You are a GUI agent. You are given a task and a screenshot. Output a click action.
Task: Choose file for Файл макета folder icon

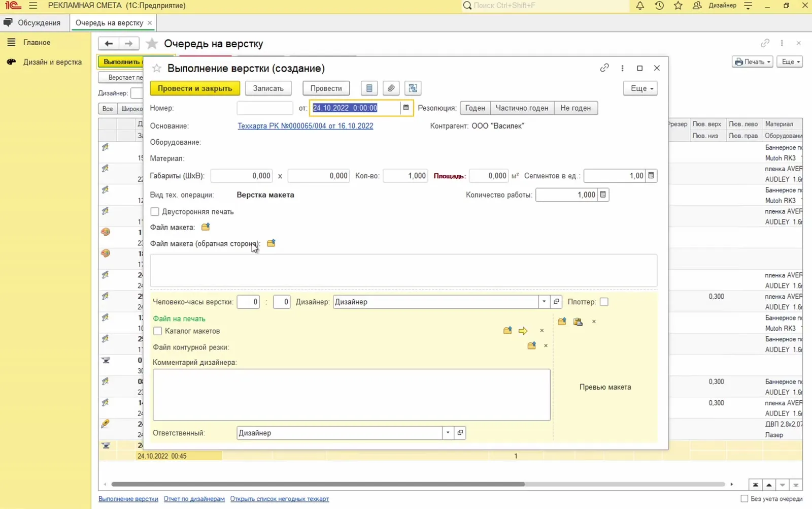pos(206,227)
